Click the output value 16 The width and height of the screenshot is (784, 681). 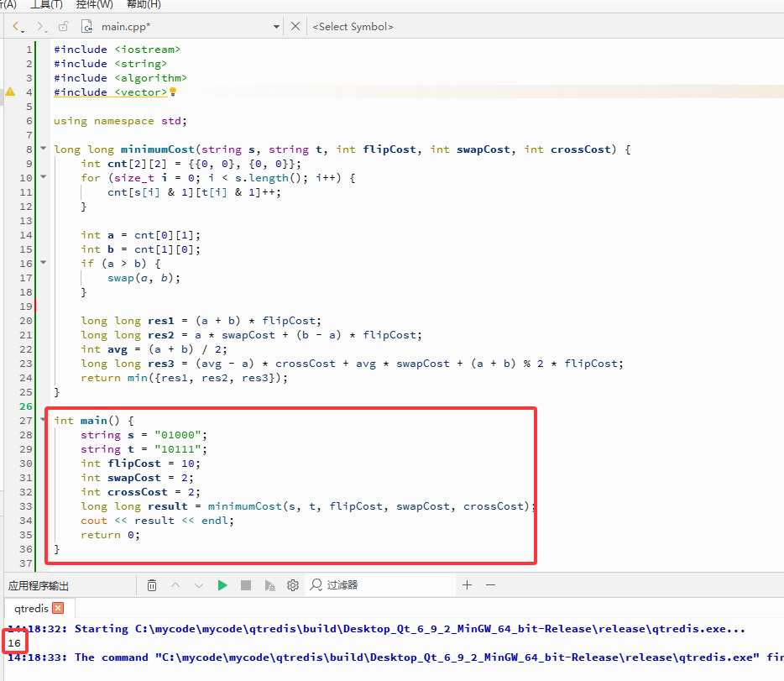pyautogui.click(x=14, y=643)
